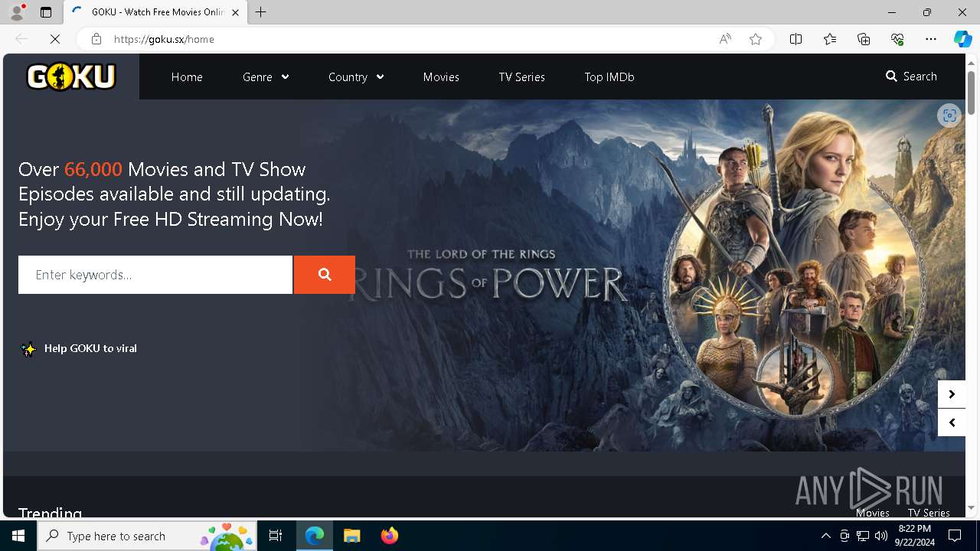Expand the Country dropdown

click(356, 77)
